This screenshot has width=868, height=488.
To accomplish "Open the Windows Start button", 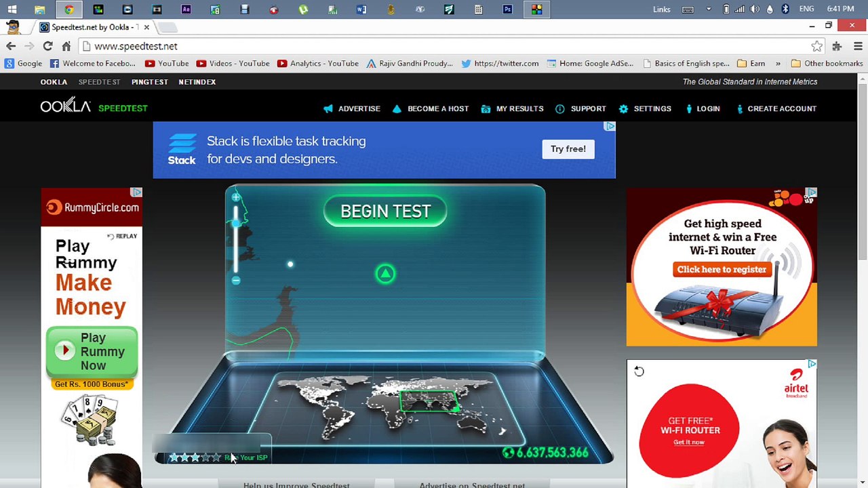I will [x=12, y=9].
